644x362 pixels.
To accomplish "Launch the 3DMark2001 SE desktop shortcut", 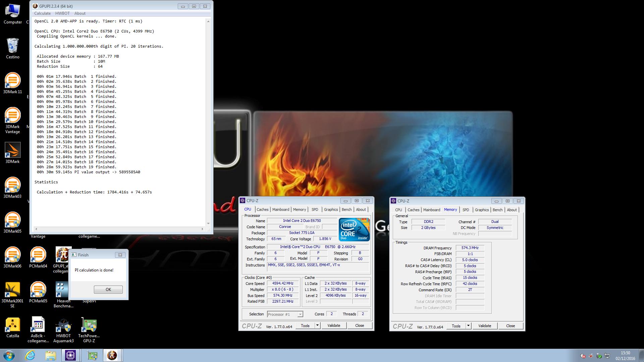I will (13, 294).
